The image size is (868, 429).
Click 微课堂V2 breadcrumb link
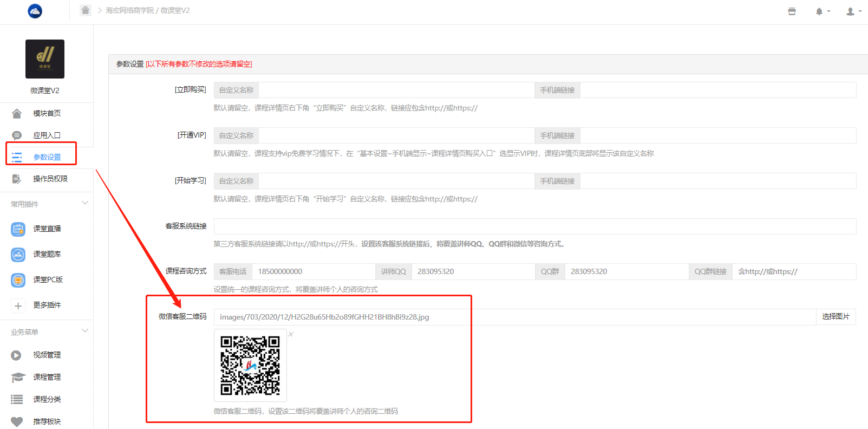pos(175,10)
